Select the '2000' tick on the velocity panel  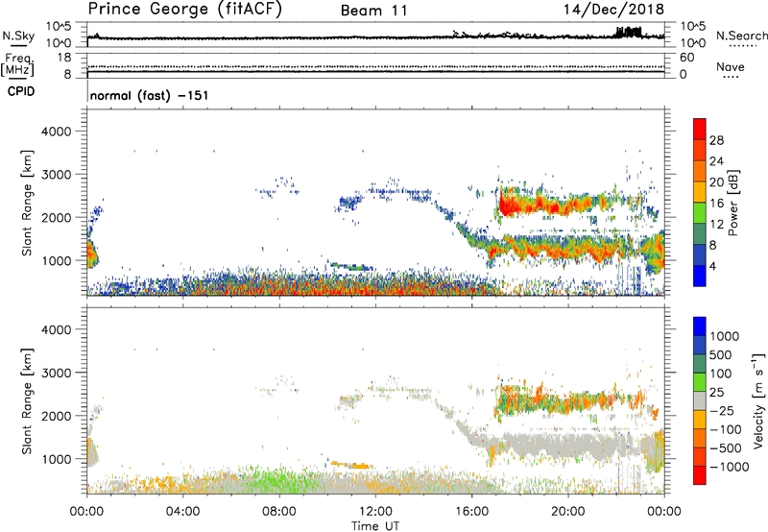tap(56, 416)
